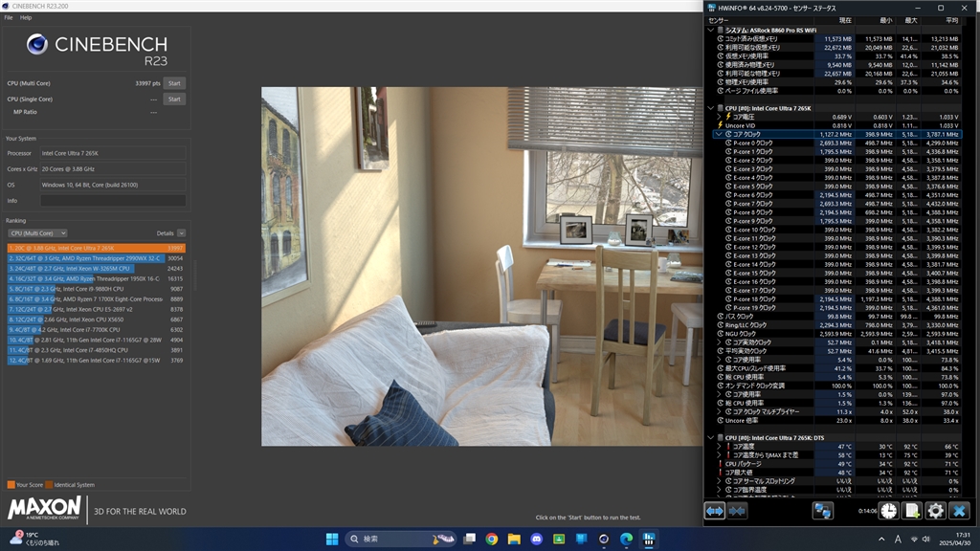Click the collapse-layout inward arrows icon in HWiNFO
The height and width of the screenshot is (551, 980).
pos(737,511)
